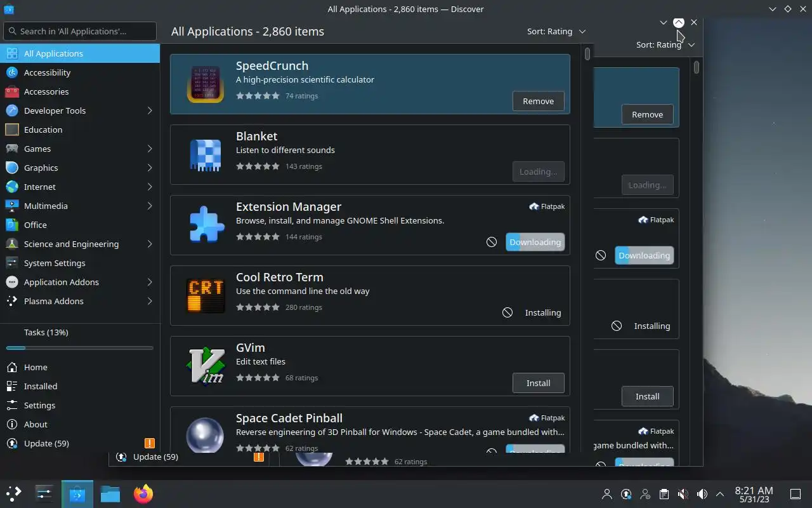Click Blanket's Loading... button
The height and width of the screenshot is (508, 812).
[x=538, y=171]
